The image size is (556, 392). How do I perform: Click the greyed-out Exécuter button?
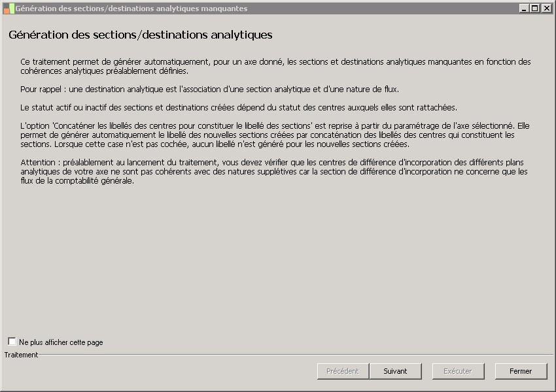(x=458, y=371)
